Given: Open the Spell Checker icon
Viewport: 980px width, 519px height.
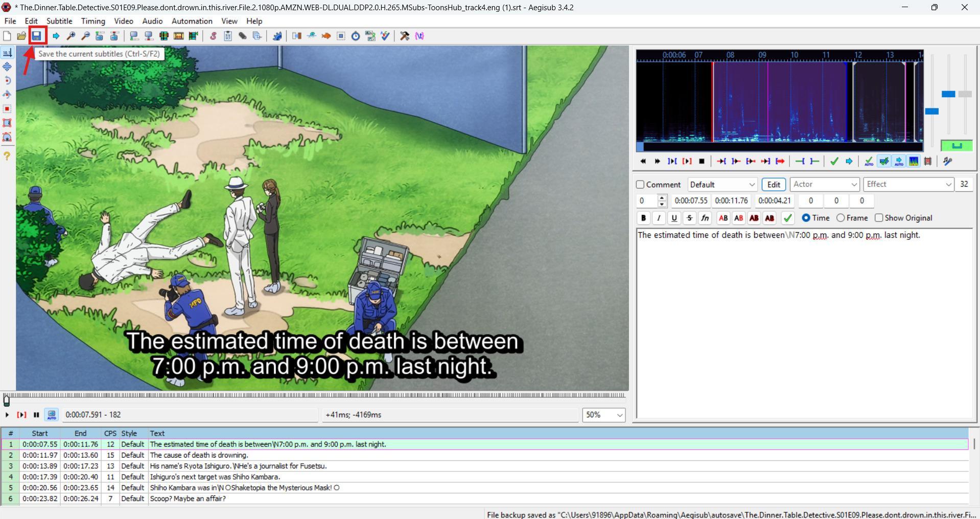Looking at the screenshot, I should [385, 36].
